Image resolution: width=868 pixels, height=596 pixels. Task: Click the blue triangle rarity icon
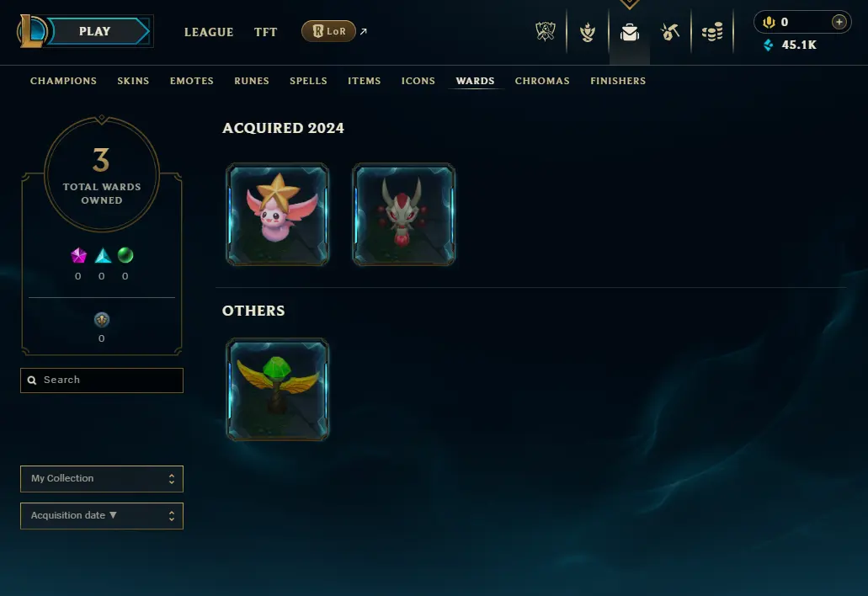tap(103, 255)
